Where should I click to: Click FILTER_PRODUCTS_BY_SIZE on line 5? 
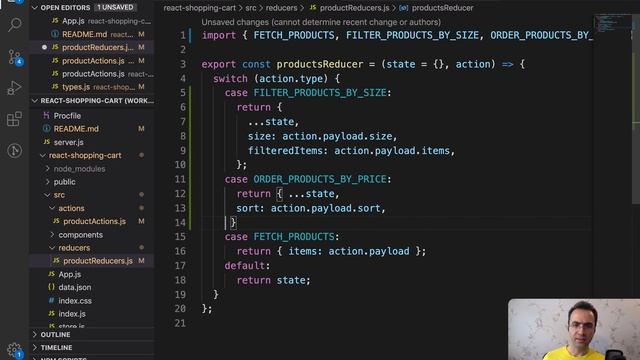pyautogui.click(x=320, y=93)
